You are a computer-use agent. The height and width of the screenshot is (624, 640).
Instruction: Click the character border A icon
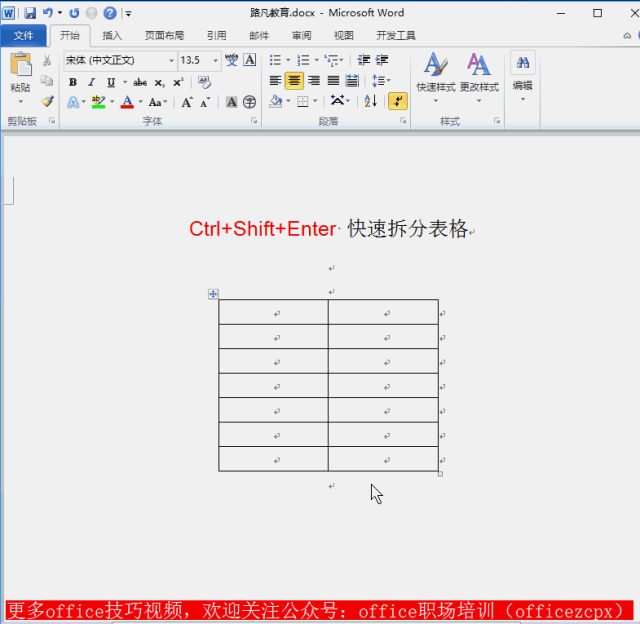click(250, 60)
